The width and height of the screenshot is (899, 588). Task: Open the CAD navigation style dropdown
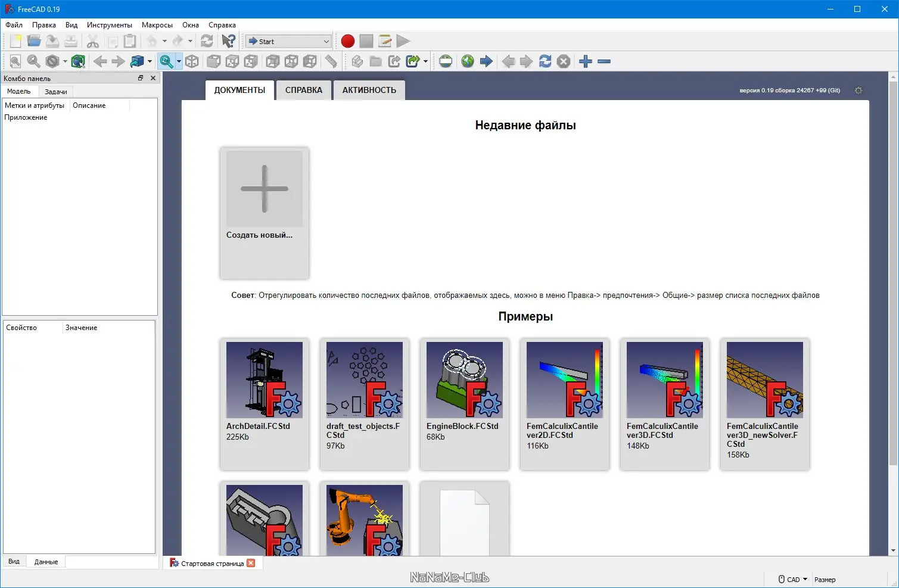[793, 579]
